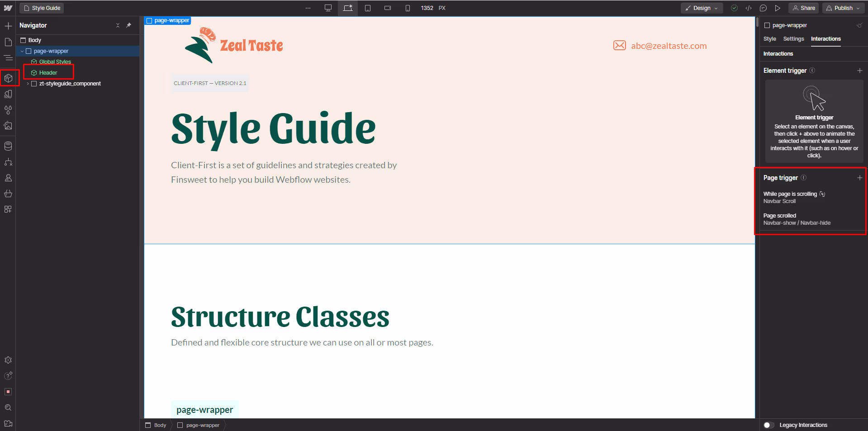Viewport: 868px width, 431px height.
Task: Toggle Legacy Interactions switch
Action: (x=768, y=425)
